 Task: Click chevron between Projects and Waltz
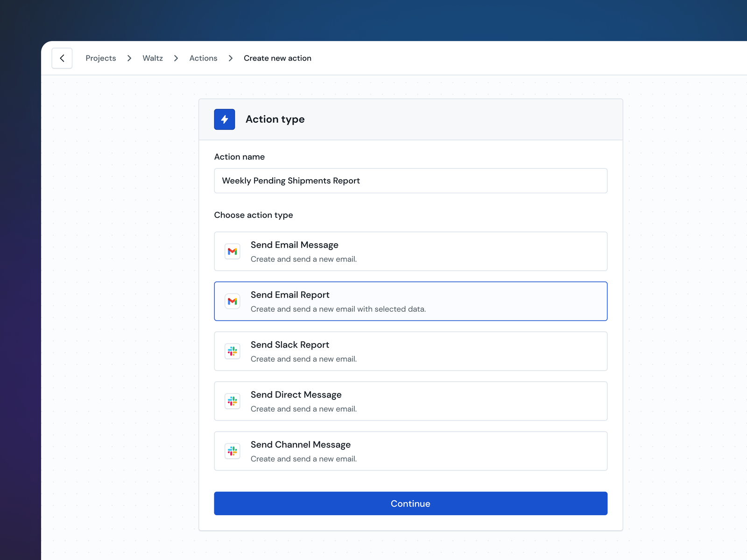coord(129,58)
